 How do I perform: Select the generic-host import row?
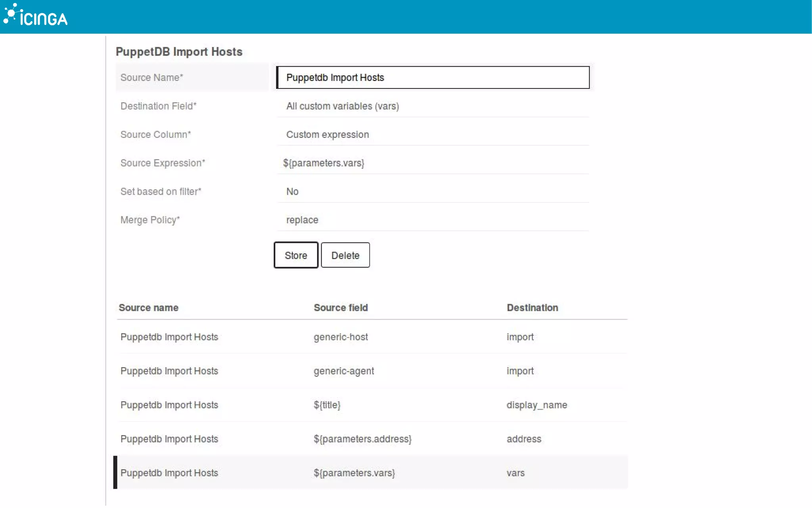click(x=340, y=337)
